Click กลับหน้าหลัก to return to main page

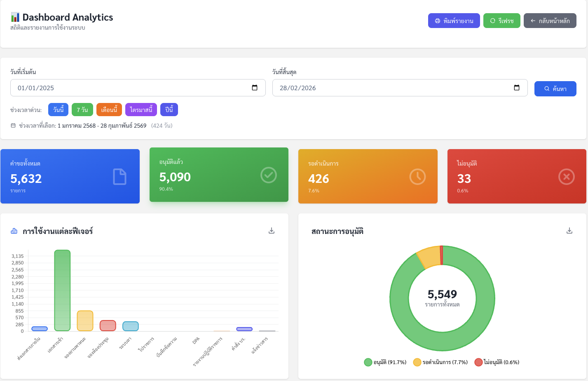point(550,20)
